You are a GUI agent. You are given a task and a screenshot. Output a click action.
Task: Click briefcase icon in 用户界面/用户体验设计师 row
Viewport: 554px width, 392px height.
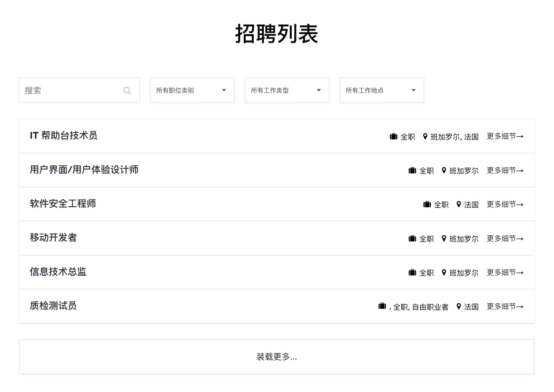pos(412,170)
